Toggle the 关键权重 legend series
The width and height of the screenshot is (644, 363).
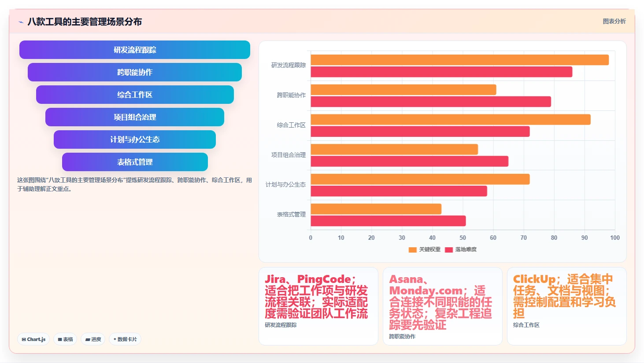coord(425,249)
